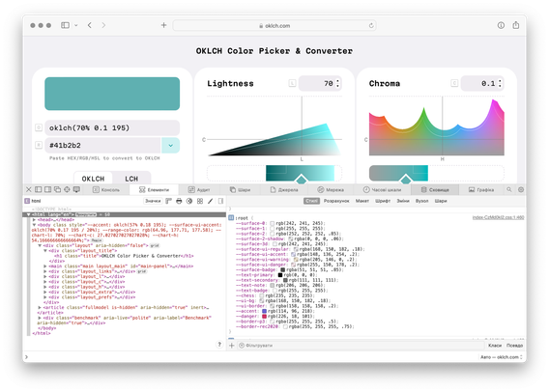
Task: Select the LCH mode tab
Action: click(x=131, y=179)
